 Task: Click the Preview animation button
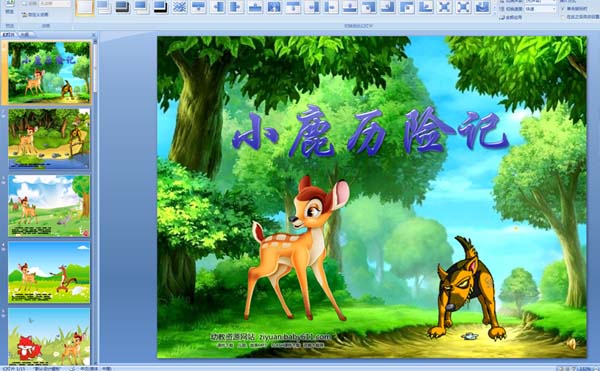coord(10,8)
